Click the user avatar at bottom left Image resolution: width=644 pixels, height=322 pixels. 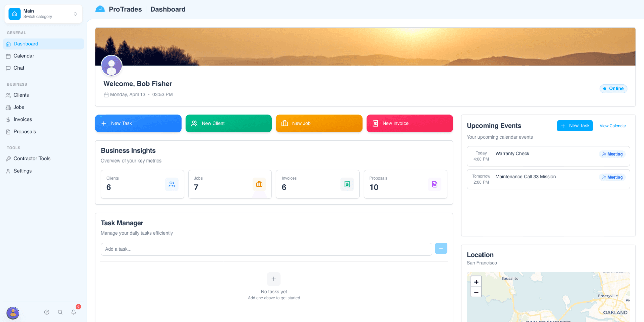pyautogui.click(x=13, y=313)
